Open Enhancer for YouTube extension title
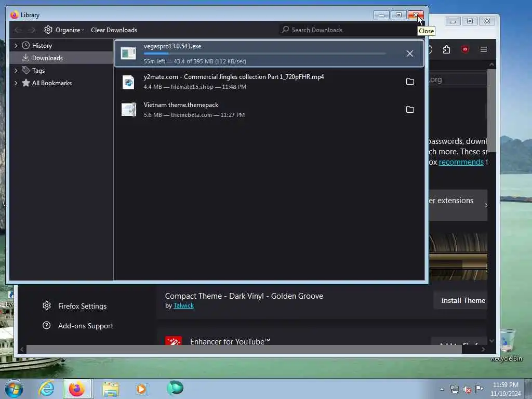The image size is (532, 399). click(230, 341)
